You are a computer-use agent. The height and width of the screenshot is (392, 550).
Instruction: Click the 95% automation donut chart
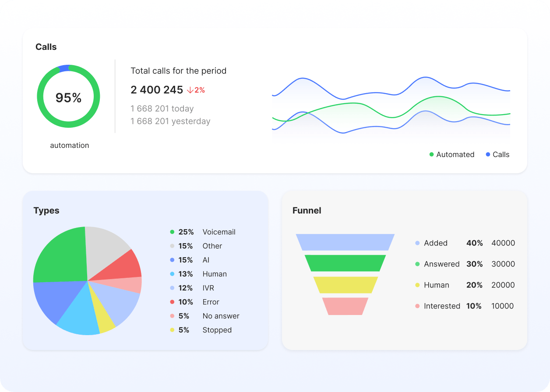tap(68, 97)
